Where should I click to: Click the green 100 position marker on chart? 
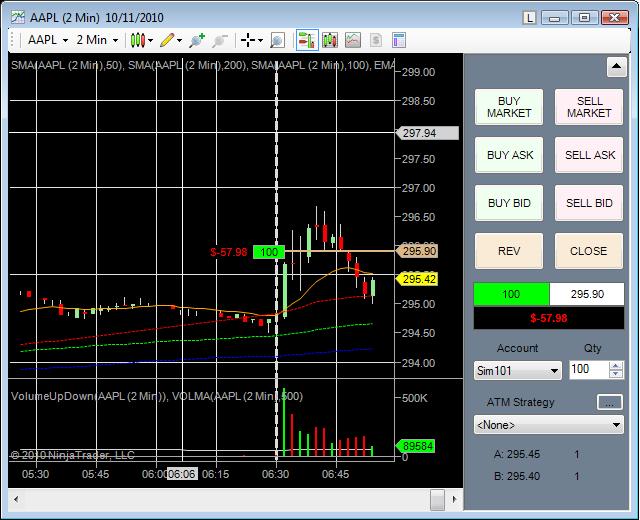269,252
